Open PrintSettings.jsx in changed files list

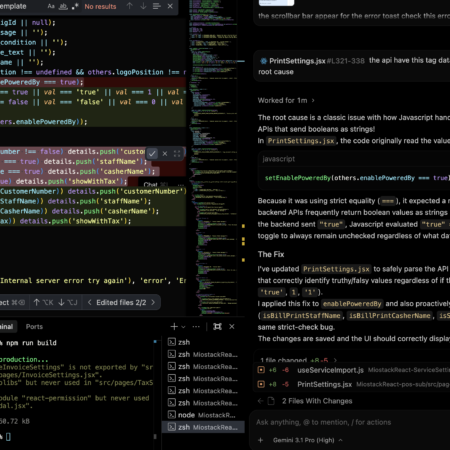tap(324, 384)
